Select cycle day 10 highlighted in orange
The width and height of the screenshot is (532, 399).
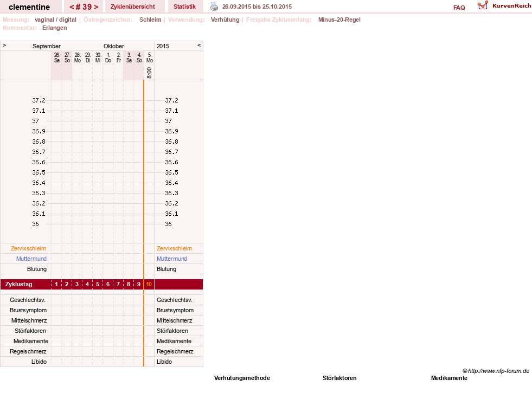(x=149, y=284)
